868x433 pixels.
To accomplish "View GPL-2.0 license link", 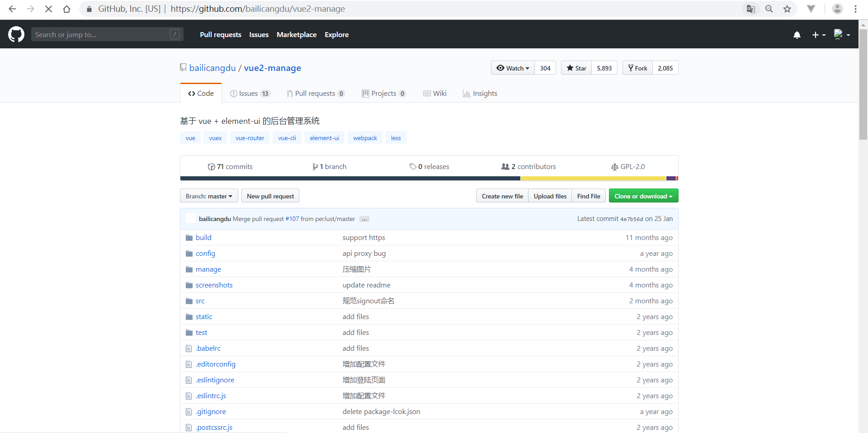I will (x=628, y=167).
